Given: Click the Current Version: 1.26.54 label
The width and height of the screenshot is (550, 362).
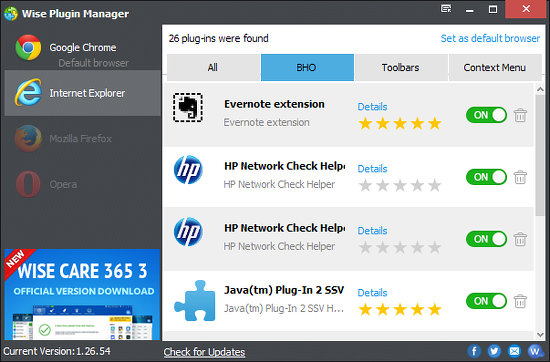Looking at the screenshot, I should pyautogui.click(x=57, y=351).
